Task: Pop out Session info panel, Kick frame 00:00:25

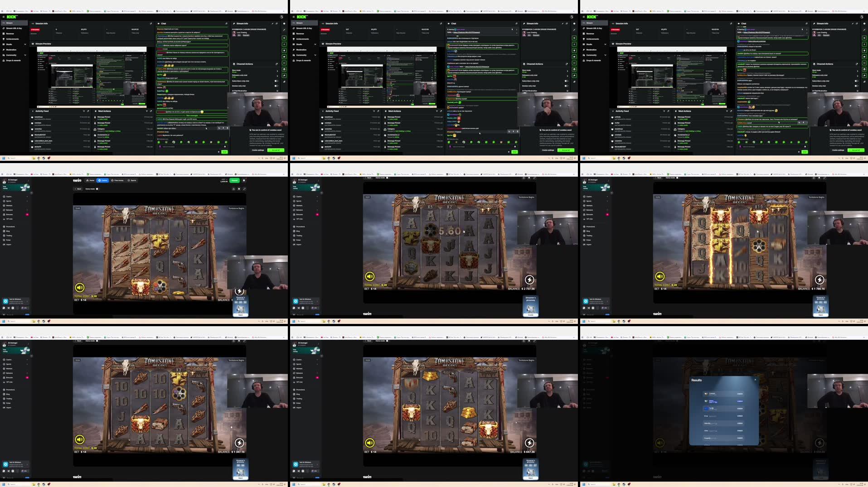Action: [151, 24]
